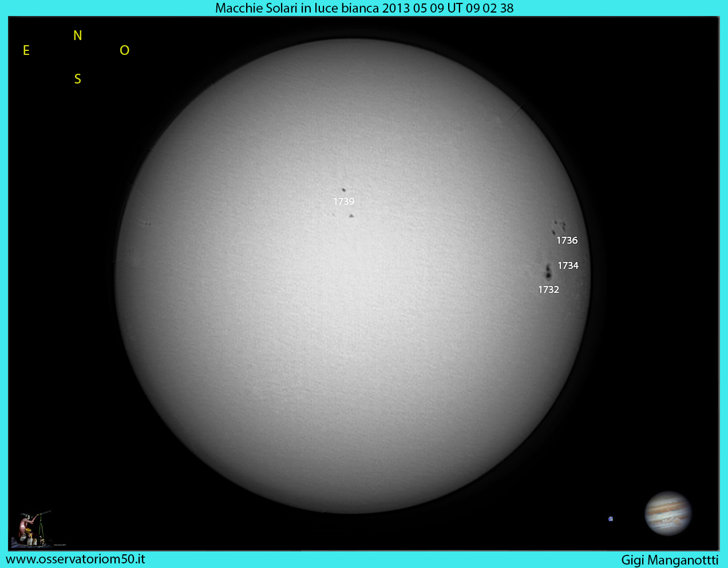Click the small blue Earth scale dot

click(611, 519)
